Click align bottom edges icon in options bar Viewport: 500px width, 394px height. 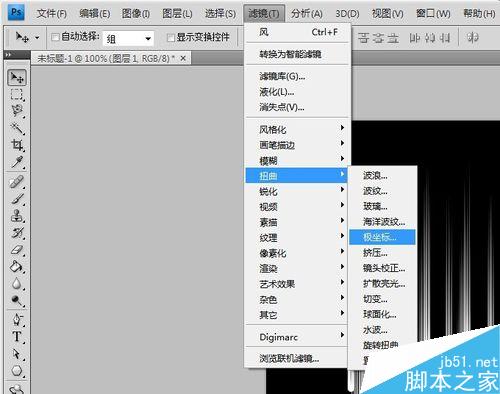pos(393,38)
